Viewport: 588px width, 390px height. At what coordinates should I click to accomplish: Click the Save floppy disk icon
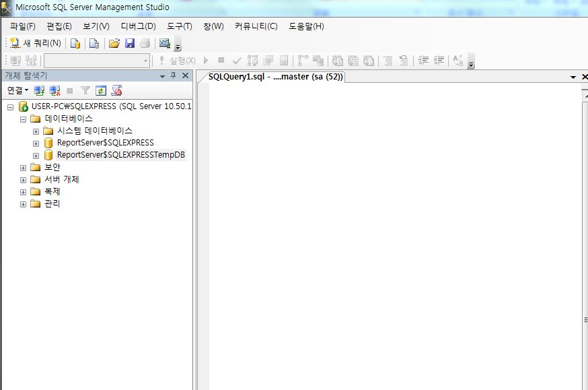(130, 44)
